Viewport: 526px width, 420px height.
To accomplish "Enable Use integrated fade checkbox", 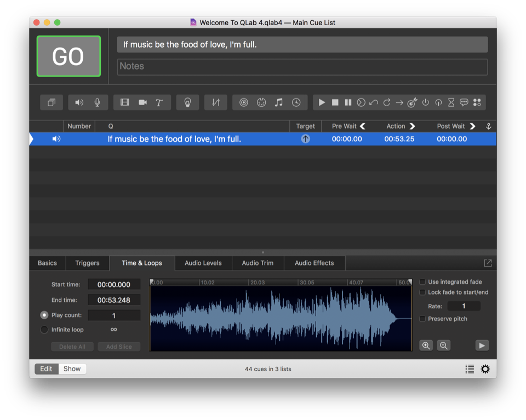I will [422, 282].
